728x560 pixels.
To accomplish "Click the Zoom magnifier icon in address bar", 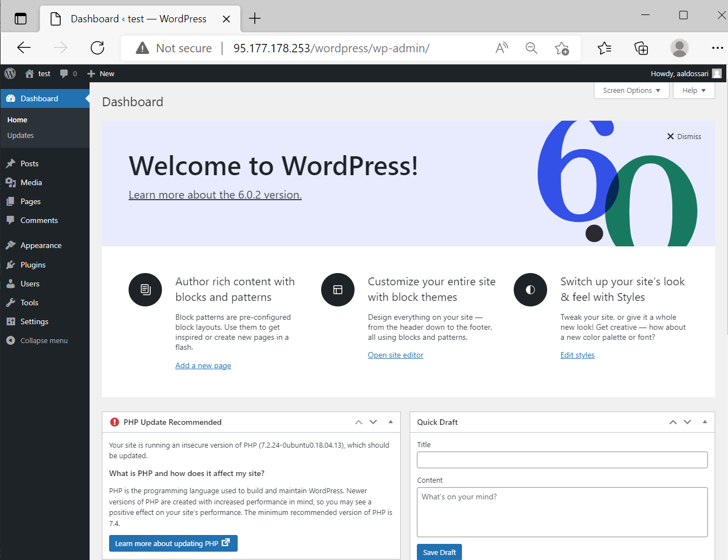I will (x=532, y=48).
